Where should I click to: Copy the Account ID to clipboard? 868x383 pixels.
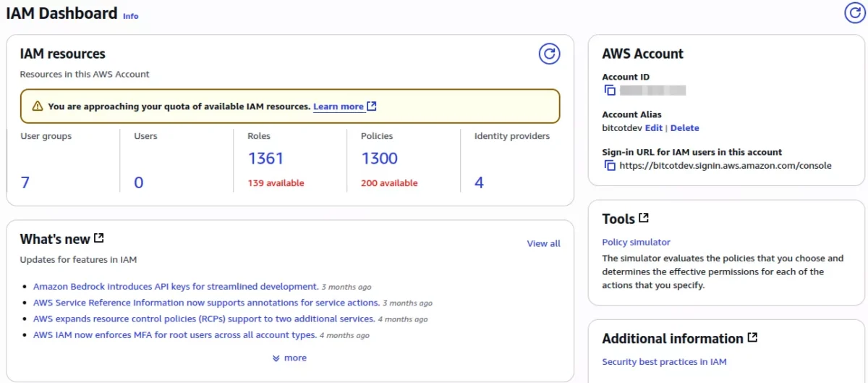pos(610,91)
